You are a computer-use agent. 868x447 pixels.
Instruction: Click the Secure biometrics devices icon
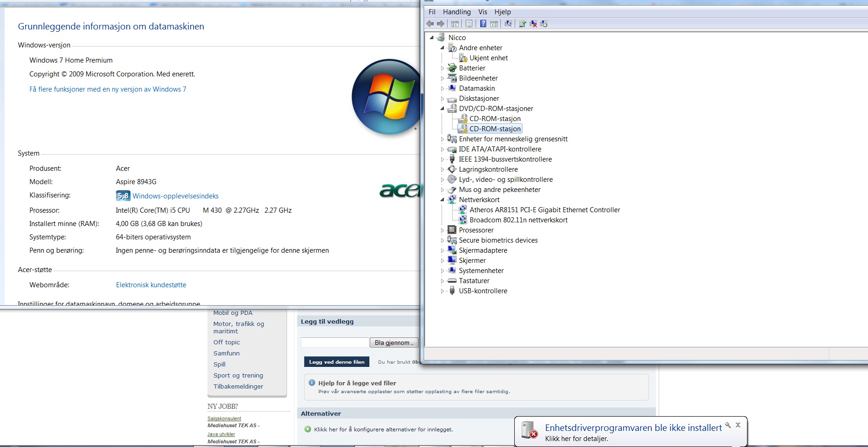(452, 240)
